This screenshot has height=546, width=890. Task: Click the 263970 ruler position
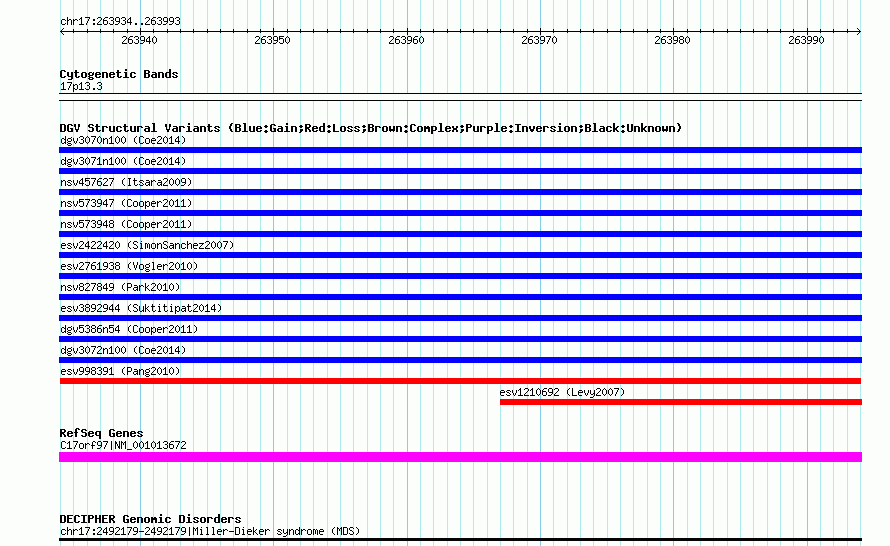539,40
